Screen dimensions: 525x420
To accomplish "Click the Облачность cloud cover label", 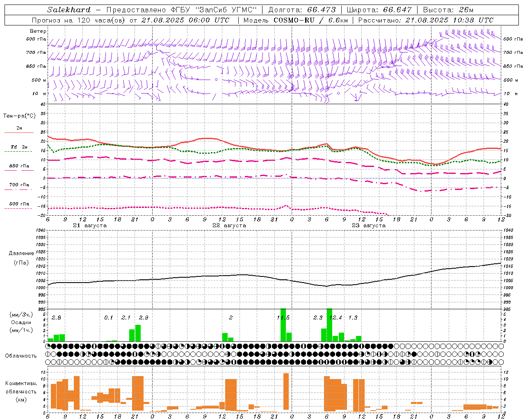I will point(21,356).
